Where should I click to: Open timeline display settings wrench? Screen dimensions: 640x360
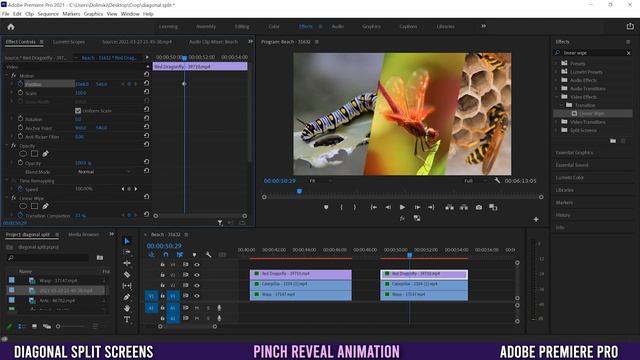tap(208, 255)
